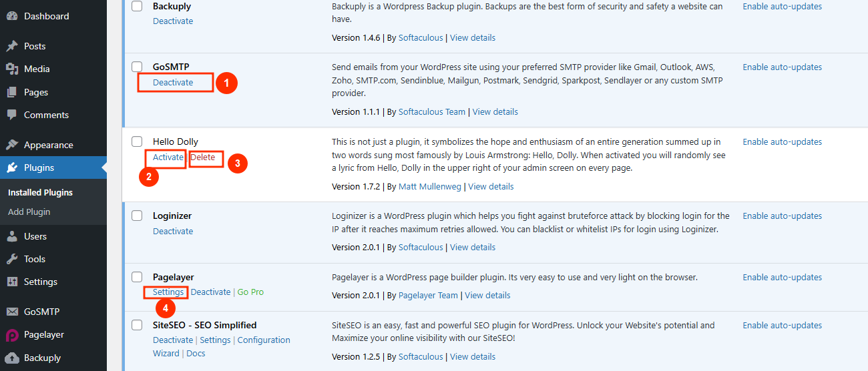The width and height of the screenshot is (868, 371).
Task: Click the Comments speech bubble icon
Action: 11,115
